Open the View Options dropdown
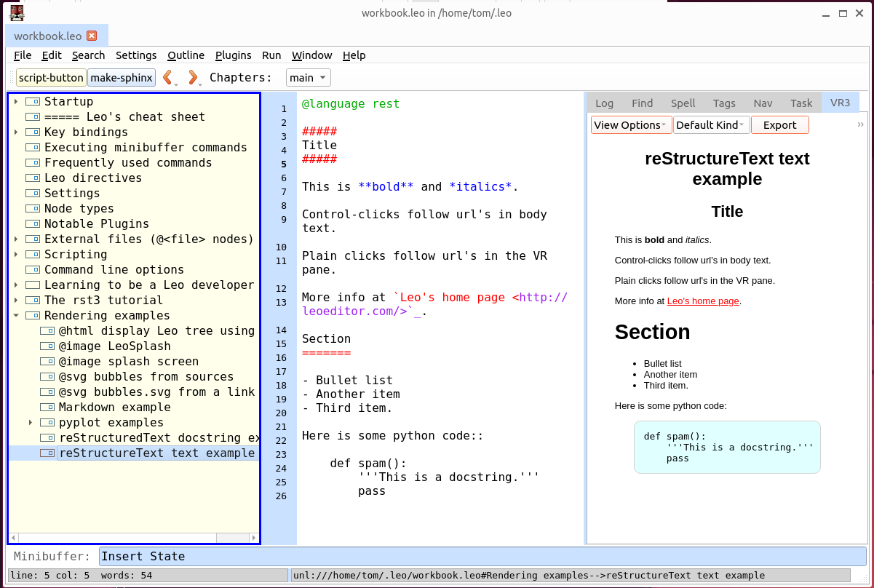Image resolution: width=874 pixels, height=588 pixels. (x=630, y=125)
